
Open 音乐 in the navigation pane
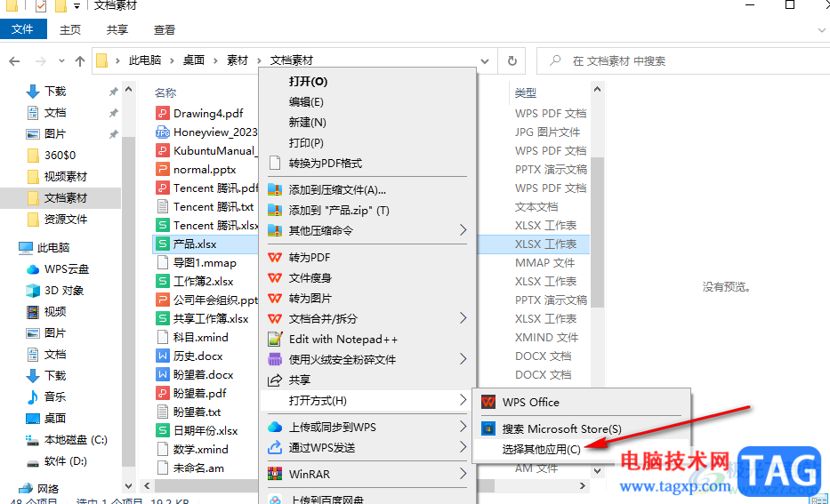pos(55,396)
